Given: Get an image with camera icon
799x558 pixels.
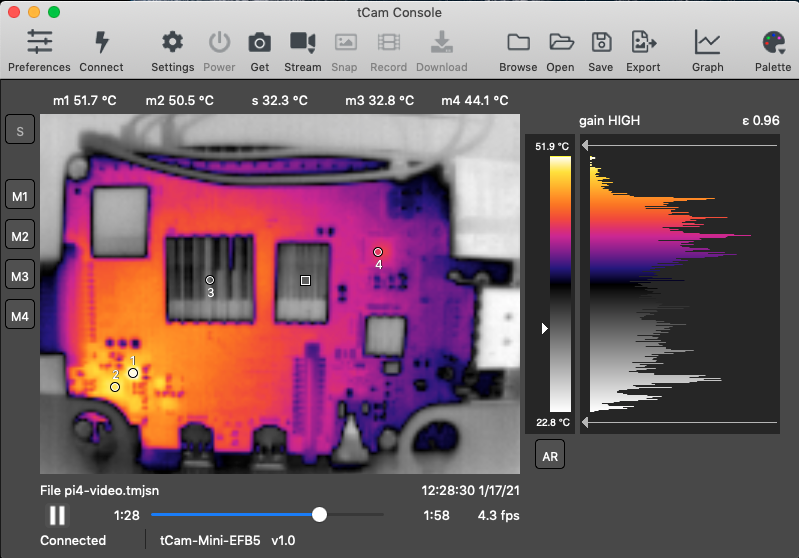Looking at the screenshot, I should [x=259, y=43].
